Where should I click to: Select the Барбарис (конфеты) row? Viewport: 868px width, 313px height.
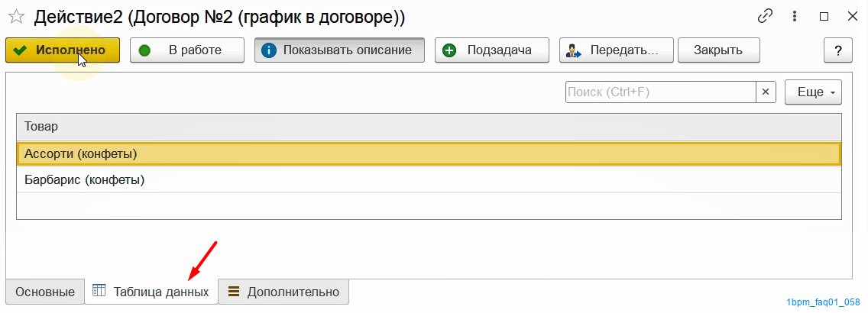[x=429, y=179]
